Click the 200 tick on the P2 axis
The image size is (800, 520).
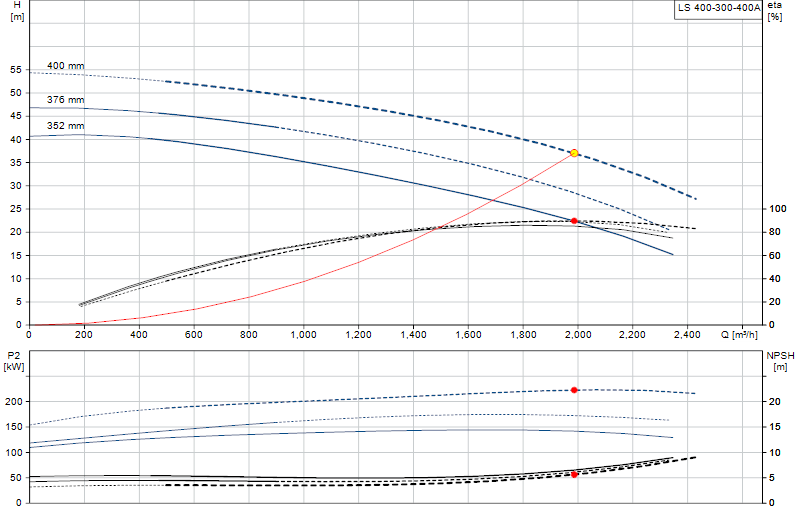14,402
